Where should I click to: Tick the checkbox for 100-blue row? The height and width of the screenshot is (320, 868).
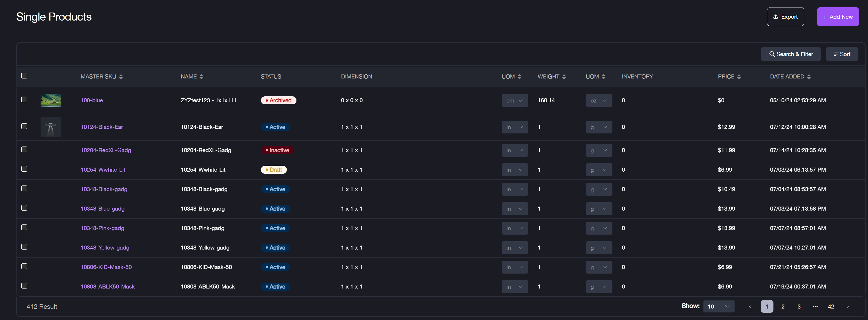coord(24,99)
